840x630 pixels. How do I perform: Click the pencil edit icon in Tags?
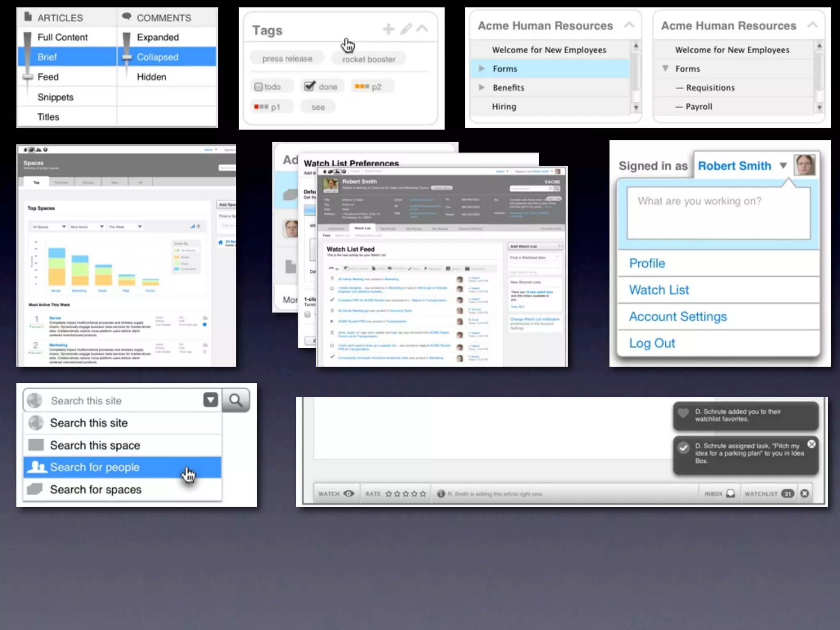tap(406, 29)
